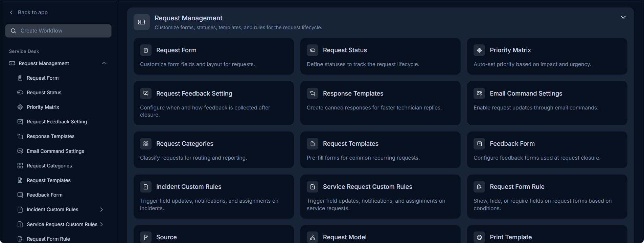This screenshot has width=644, height=243.
Task: Click the Service Request Custom Rules card icon
Action: point(313,187)
